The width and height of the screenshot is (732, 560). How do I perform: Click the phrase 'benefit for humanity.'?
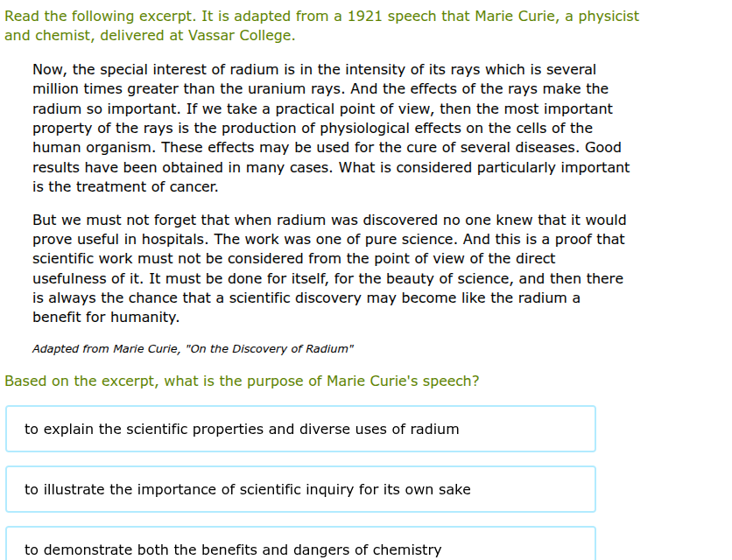click(x=106, y=318)
